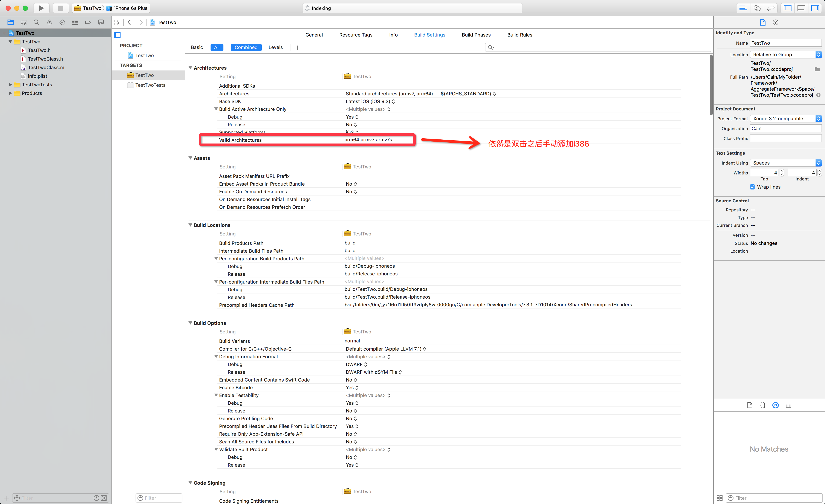Switch to the Build Phases tab
825x504 pixels.
(x=476, y=35)
